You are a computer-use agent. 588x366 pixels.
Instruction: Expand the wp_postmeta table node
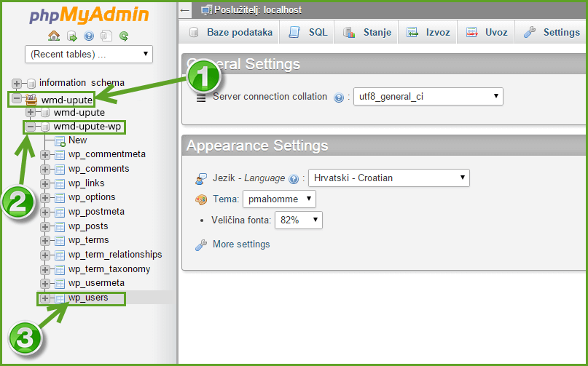click(45, 212)
